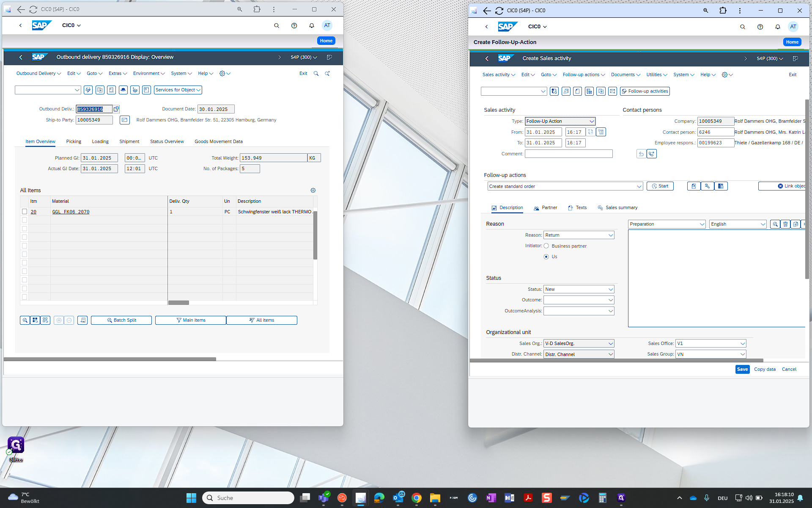
Task: Select the Business partner initiator radio
Action: tap(546, 246)
